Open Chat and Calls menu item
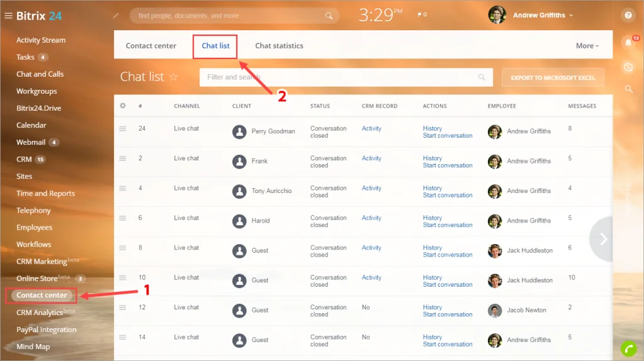This screenshot has width=644, height=361. pyautogui.click(x=40, y=74)
